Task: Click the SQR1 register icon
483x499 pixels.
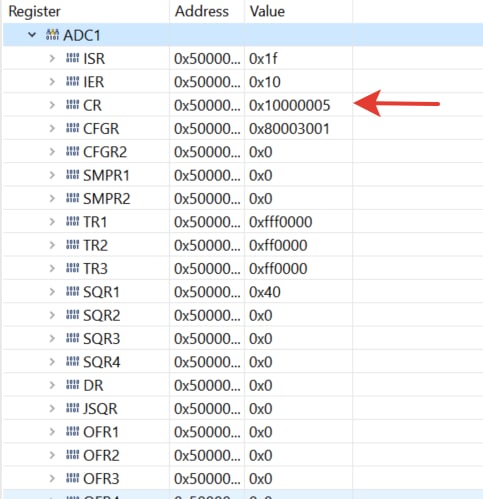Action: coord(72,291)
